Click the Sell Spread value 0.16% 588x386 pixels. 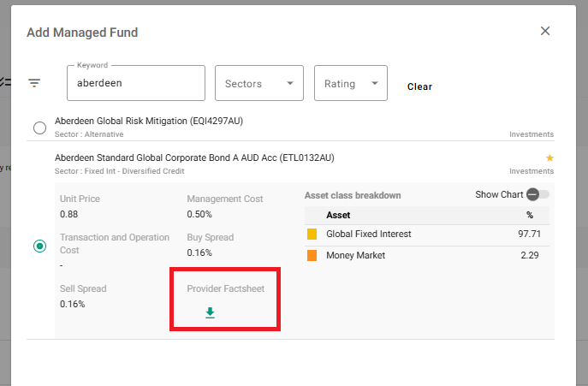coord(73,304)
